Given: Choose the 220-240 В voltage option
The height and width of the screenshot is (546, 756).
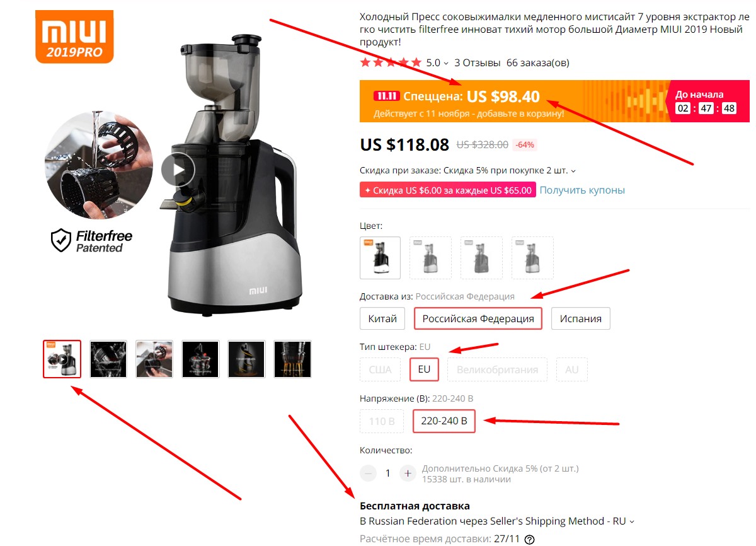Looking at the screenshot, I should (444, 421).
